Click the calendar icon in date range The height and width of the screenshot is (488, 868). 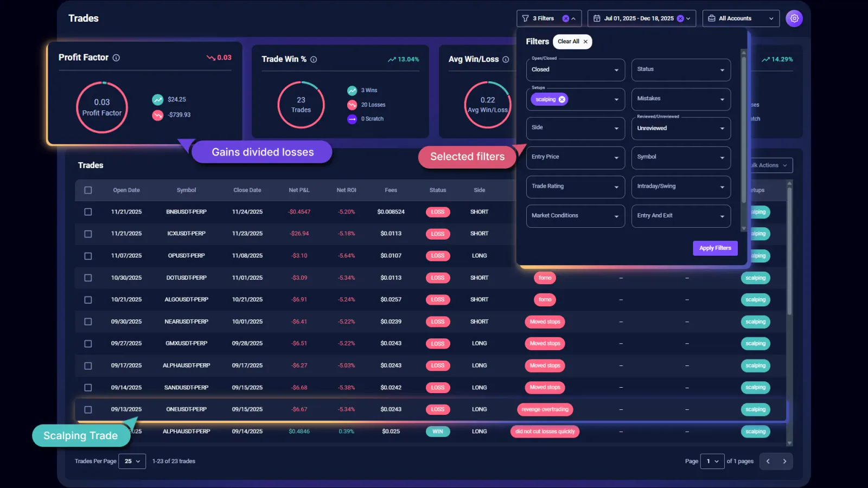coord(597,18)
